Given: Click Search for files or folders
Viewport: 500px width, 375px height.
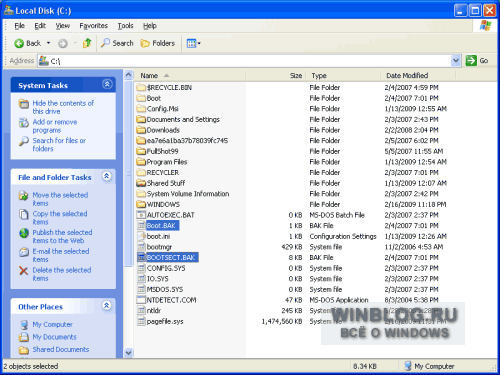Looking at the screenshot, I should pos(59,145).
